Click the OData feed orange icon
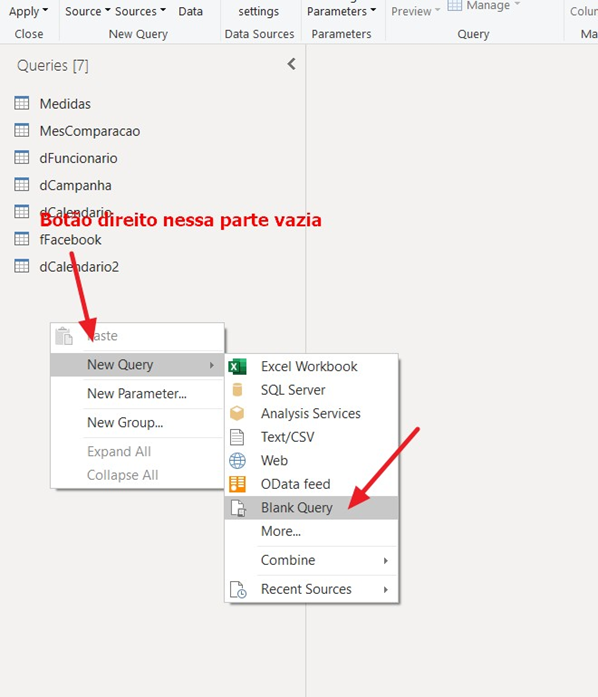 237,484
